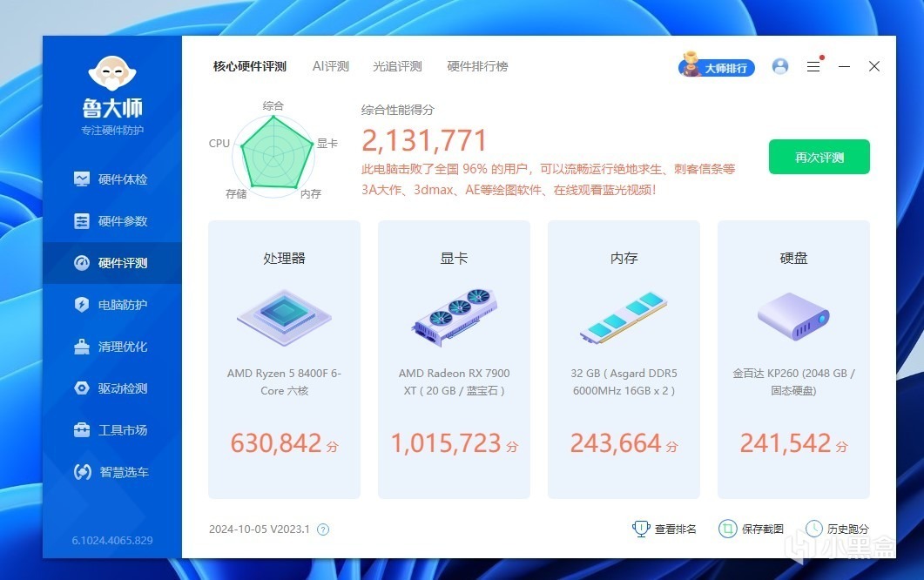Open 清理优化 in the sidebar
Image resolution: width=924 pixels, height=580 pixels.
point(112,347)
